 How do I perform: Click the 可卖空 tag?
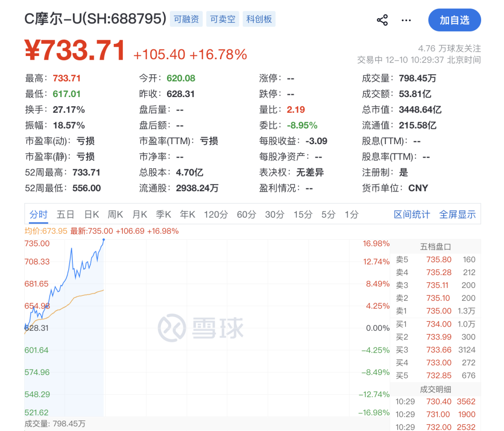pyautogui.click(x=222, y=19)
